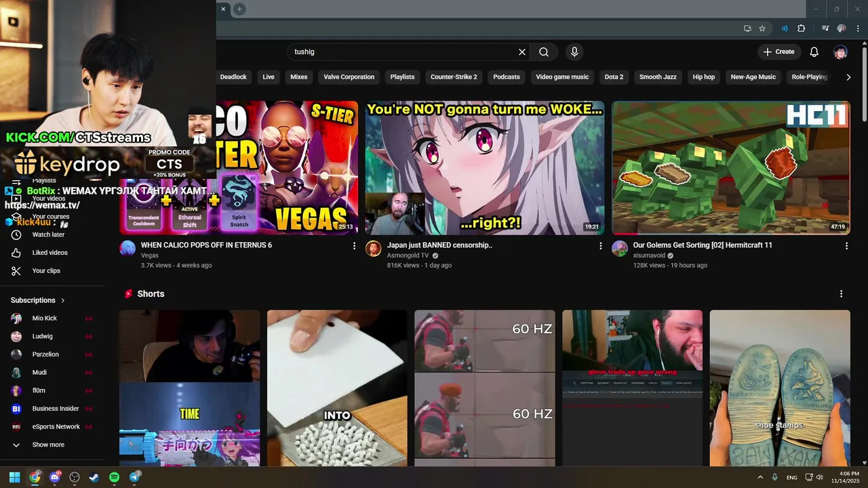The height and width of the screenshot is (488, 868).
Task: Open the Windows Start button
Action: [x=14, y=477]
